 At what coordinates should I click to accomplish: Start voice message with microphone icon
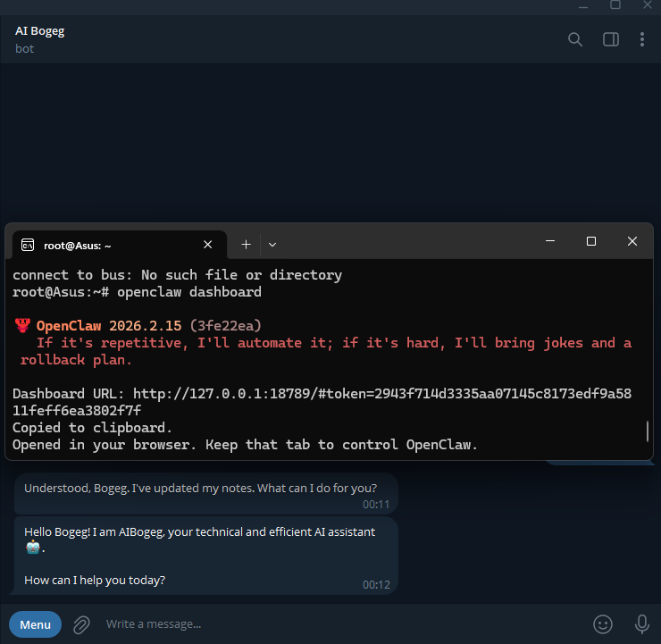pyautogui.click(x=642, y=624)
